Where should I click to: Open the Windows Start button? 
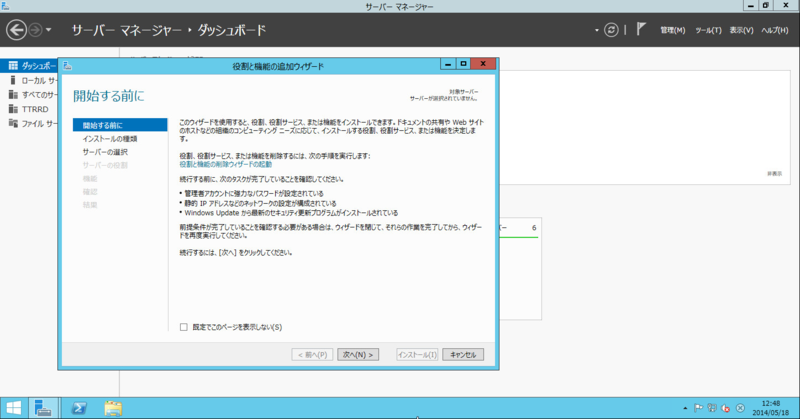click(13, 408)
